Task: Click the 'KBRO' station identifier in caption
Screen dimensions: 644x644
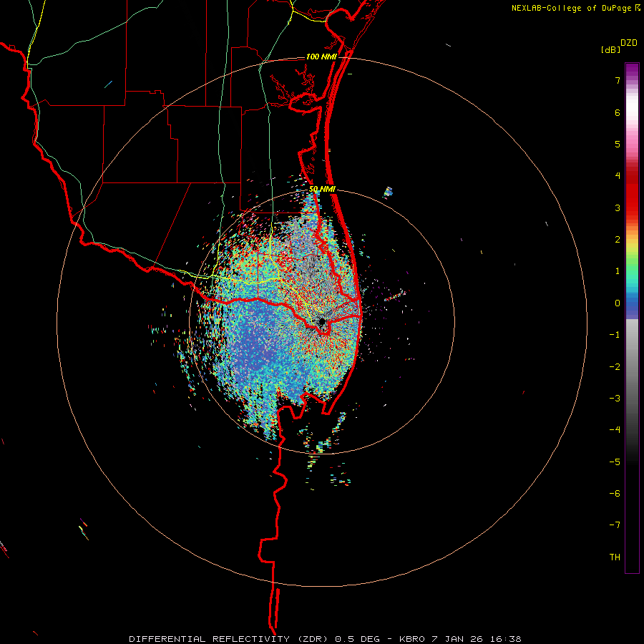Action: coord(413,639)
